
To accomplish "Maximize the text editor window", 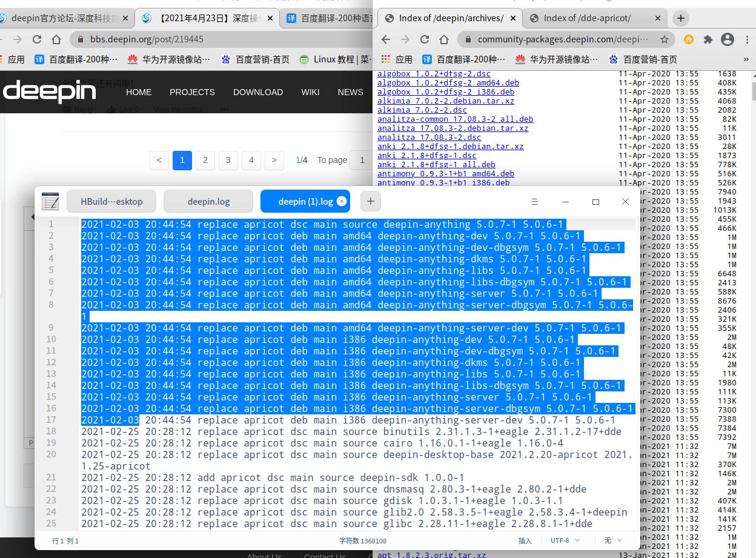I will (595, 202).
